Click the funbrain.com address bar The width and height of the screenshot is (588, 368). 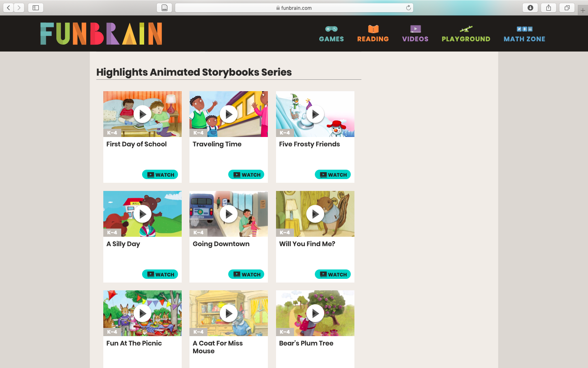pyautogui.click(x=294, y=8)
